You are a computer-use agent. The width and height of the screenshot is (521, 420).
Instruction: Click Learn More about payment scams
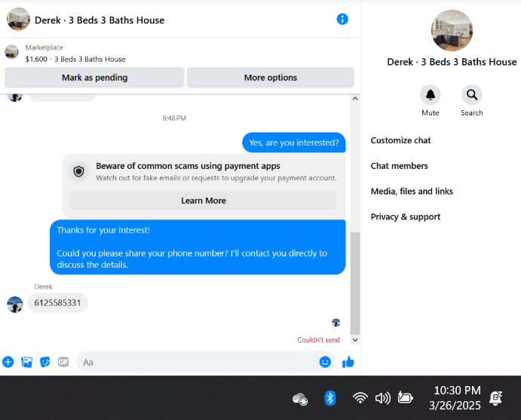click(x=204, y=201)
